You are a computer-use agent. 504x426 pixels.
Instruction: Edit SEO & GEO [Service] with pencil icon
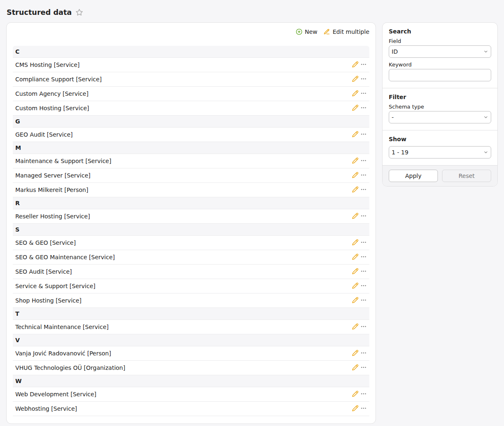(355, 242)
